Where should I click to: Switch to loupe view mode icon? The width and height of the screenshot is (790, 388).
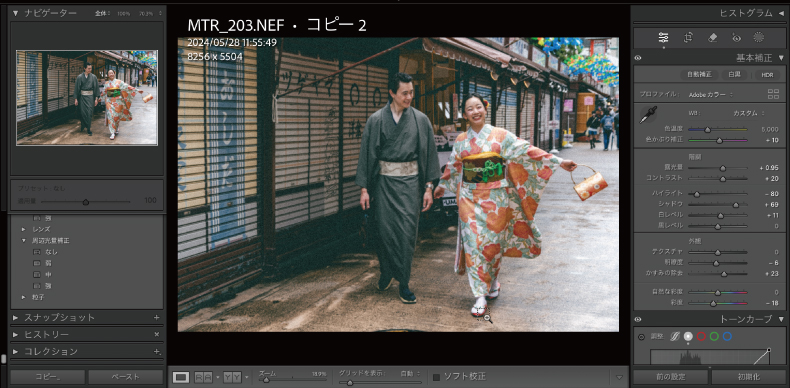point(180,377)
